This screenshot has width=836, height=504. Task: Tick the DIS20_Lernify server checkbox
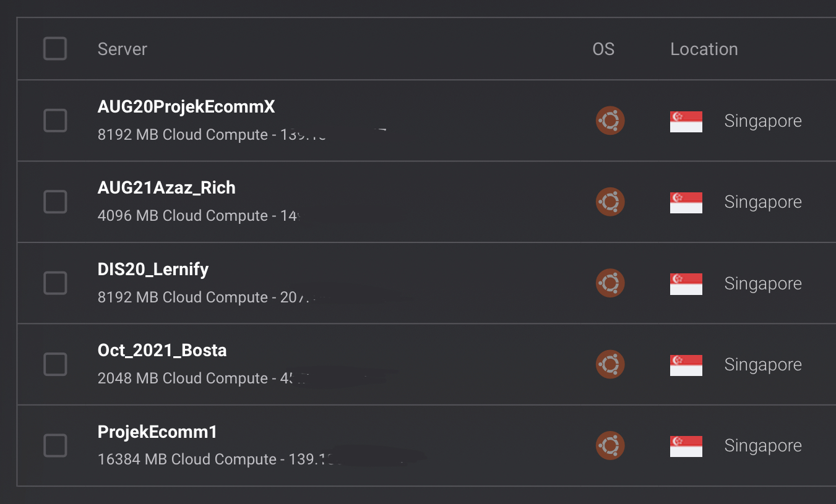click(55, 283)
